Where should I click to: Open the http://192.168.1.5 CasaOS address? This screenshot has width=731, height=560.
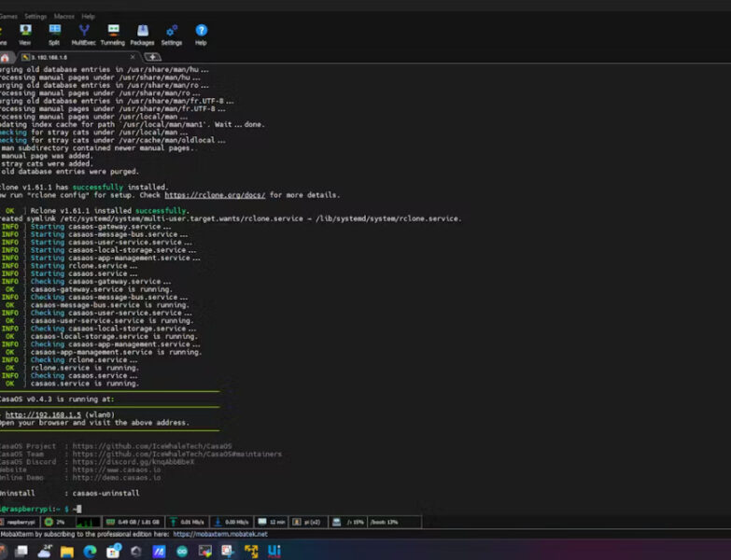click(x=43, y=414)
